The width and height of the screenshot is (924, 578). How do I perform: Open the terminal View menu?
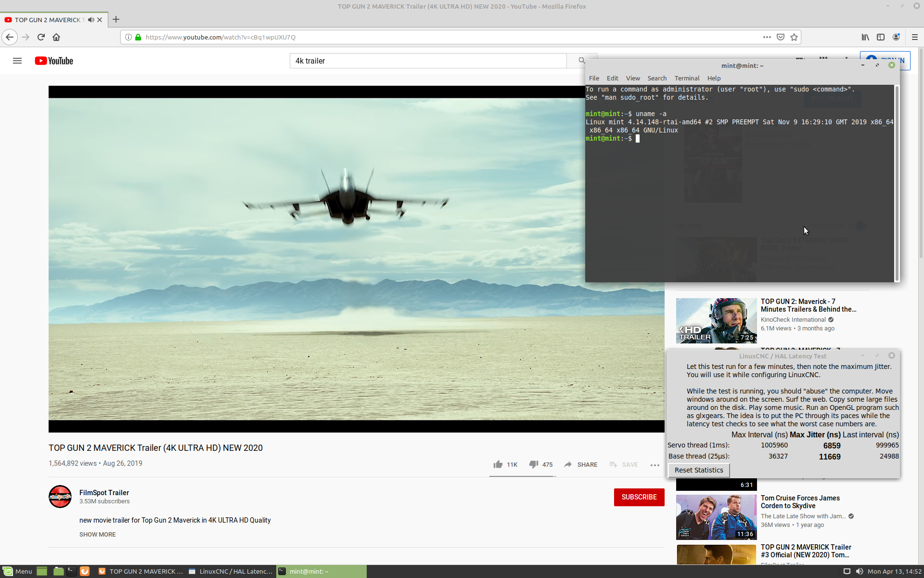(633, 78)
